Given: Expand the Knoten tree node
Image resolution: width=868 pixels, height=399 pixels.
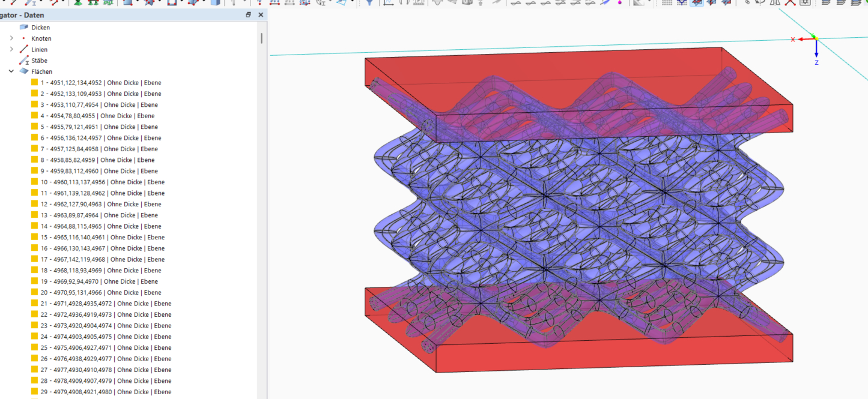Looking at the screenshot, I should (x=11, y=38).
